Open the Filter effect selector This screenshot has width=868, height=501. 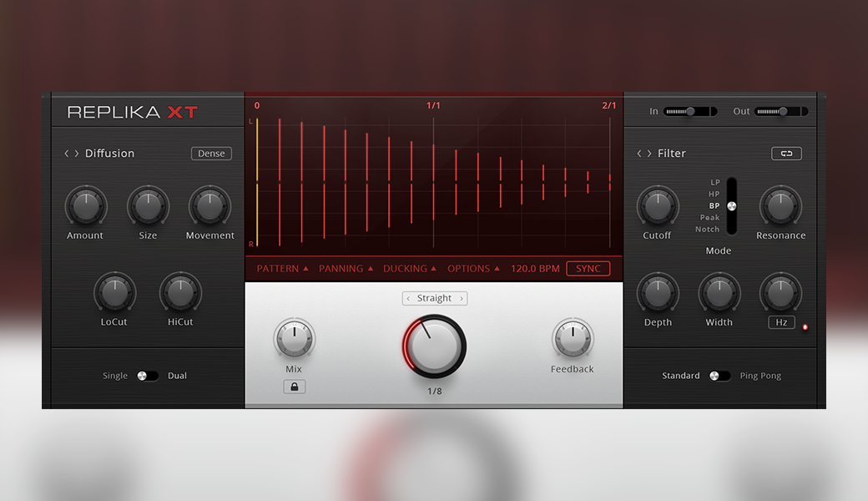tap(672, 154)
